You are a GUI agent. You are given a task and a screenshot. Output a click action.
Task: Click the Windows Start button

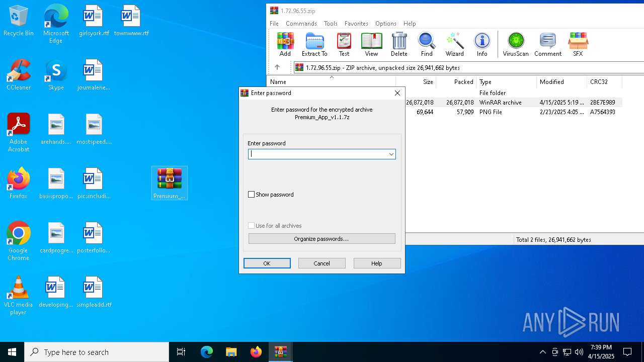[12, 352]
